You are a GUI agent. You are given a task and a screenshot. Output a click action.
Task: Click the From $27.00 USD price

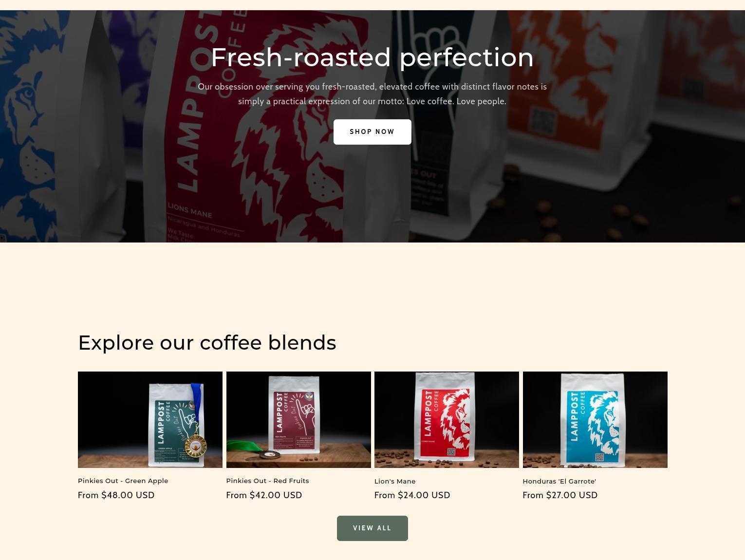[560, 495]
